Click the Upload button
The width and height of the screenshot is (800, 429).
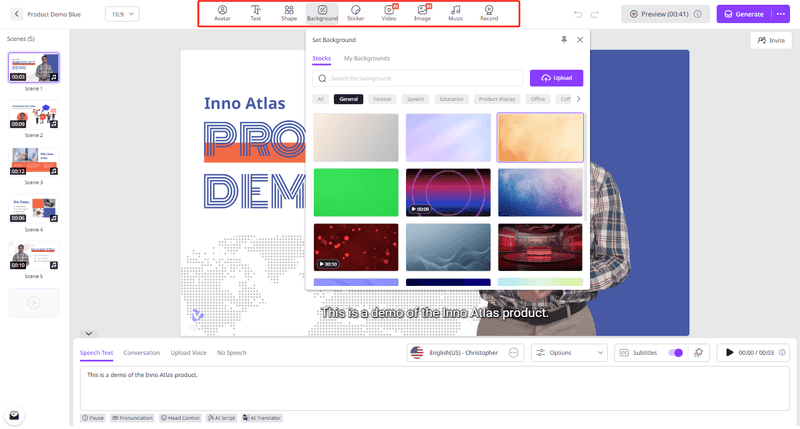[556, 78]
